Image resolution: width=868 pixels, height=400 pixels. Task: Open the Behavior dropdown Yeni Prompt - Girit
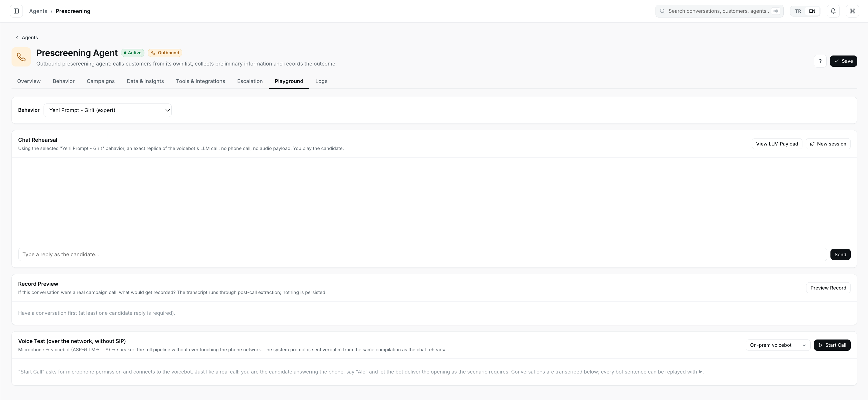(107, 110)
